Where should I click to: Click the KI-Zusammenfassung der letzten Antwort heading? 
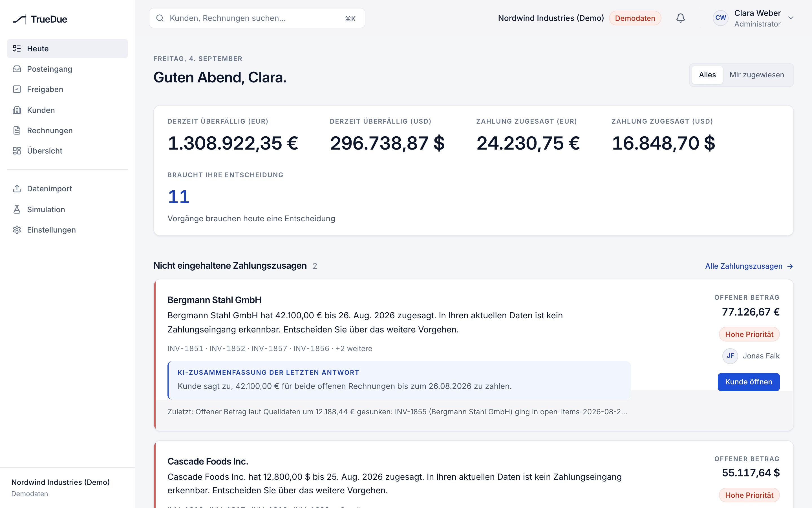268,372
